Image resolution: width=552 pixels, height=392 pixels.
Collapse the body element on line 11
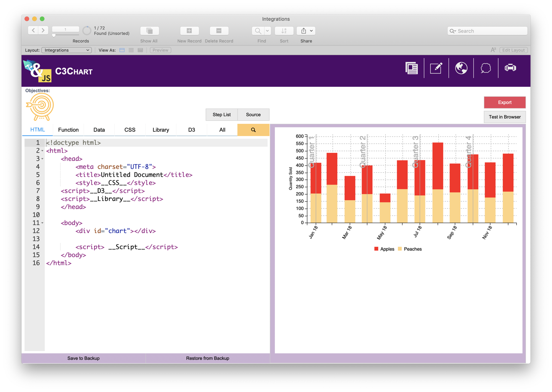[x=42, y=223]
